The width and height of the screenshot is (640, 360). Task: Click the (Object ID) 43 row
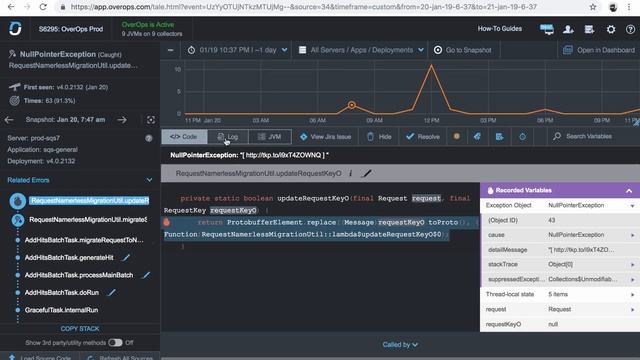(560, 220)
